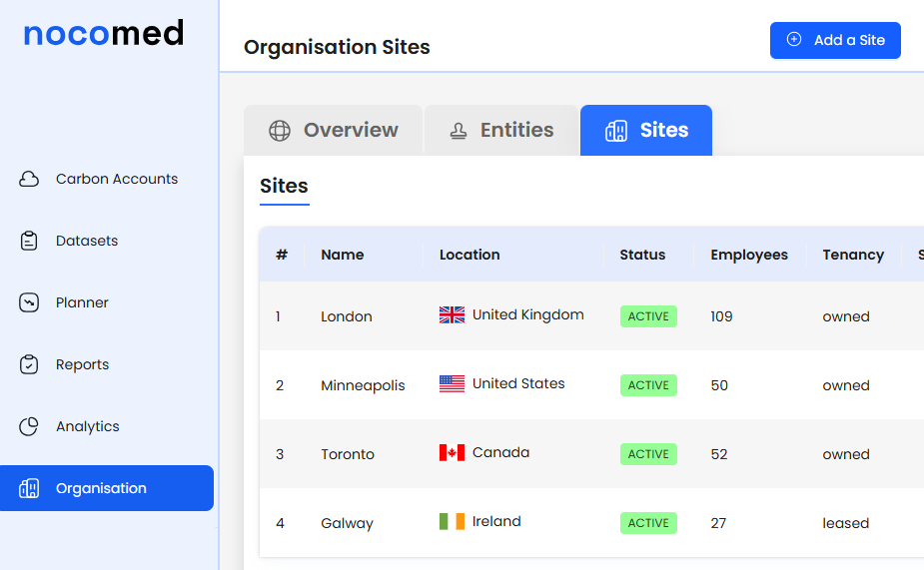Select Organisation in the sidebar

pyautogui.click(x=107, y=488)
